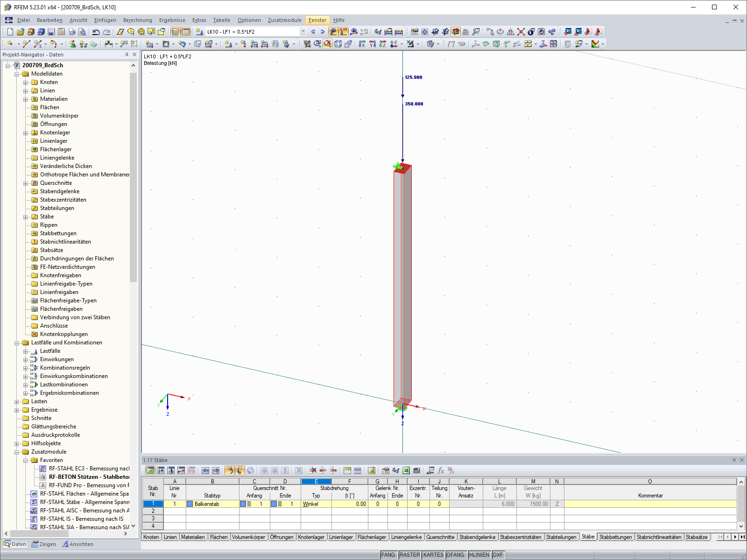Click the color scale rainbow icon
Image resolution: width=747 pixels, height=560 pixels.
(596, 45)
